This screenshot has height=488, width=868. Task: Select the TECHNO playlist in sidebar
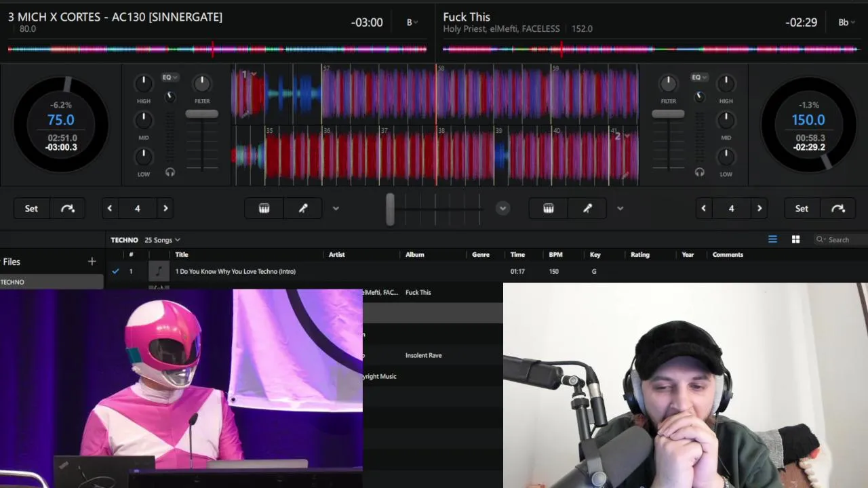52,282
